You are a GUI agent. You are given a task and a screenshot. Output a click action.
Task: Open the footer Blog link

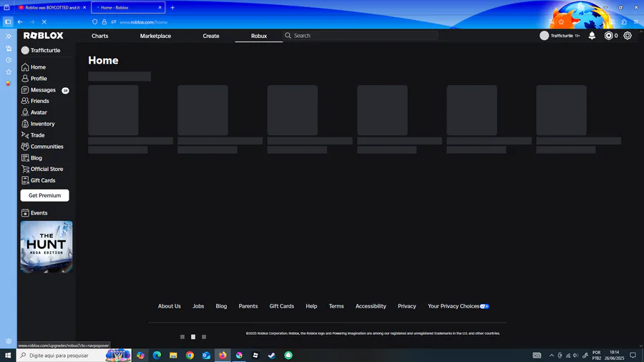click(221, 306)
